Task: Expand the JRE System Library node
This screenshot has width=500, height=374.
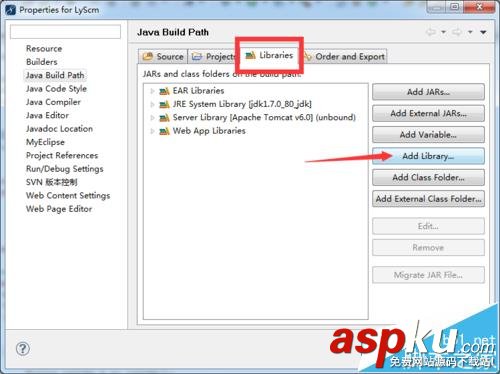Action: (x=152, y=104)
